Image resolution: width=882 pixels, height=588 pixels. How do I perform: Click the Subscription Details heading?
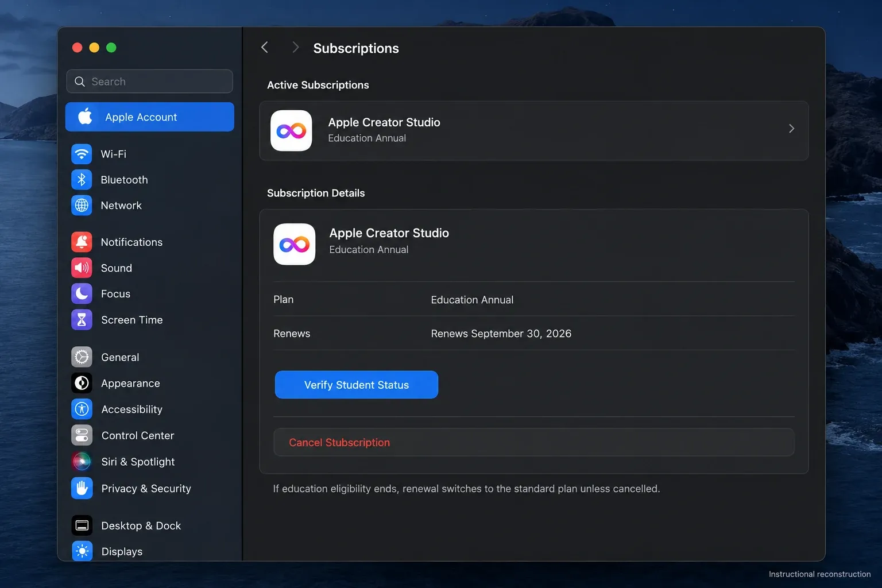(316, 193)
